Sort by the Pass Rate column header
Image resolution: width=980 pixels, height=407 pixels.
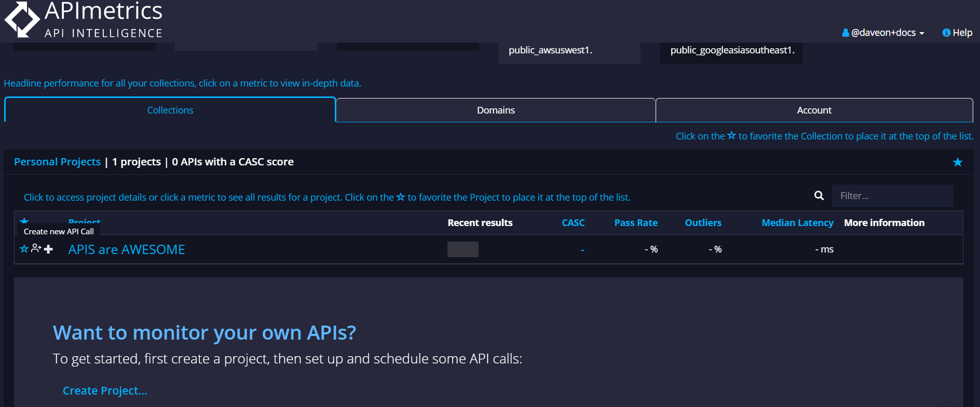(636, 222)
